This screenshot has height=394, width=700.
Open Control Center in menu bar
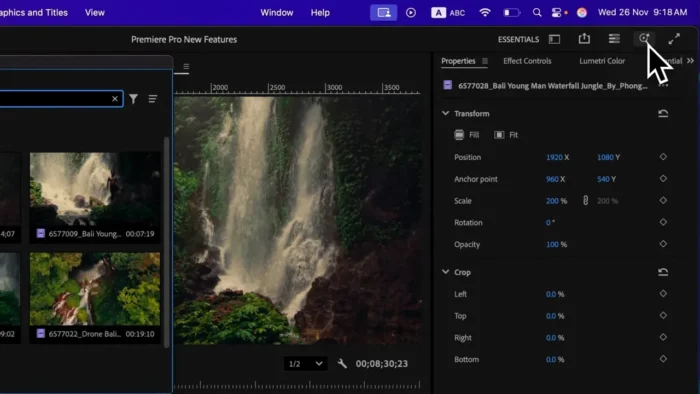(x=556, y=12)
